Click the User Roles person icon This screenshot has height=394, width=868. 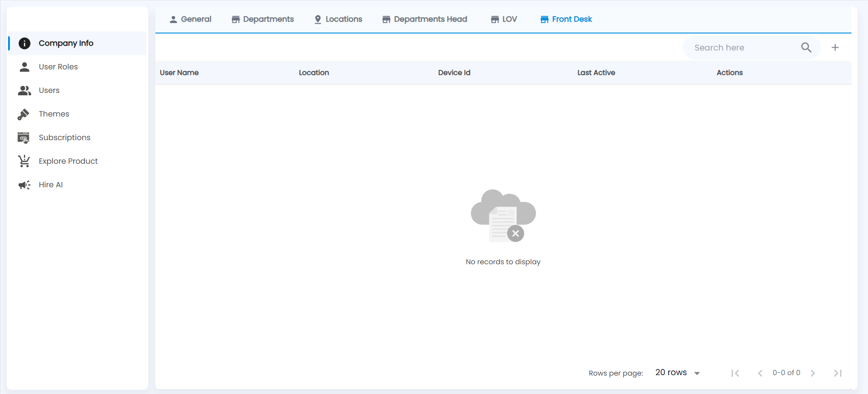[25, 67]
